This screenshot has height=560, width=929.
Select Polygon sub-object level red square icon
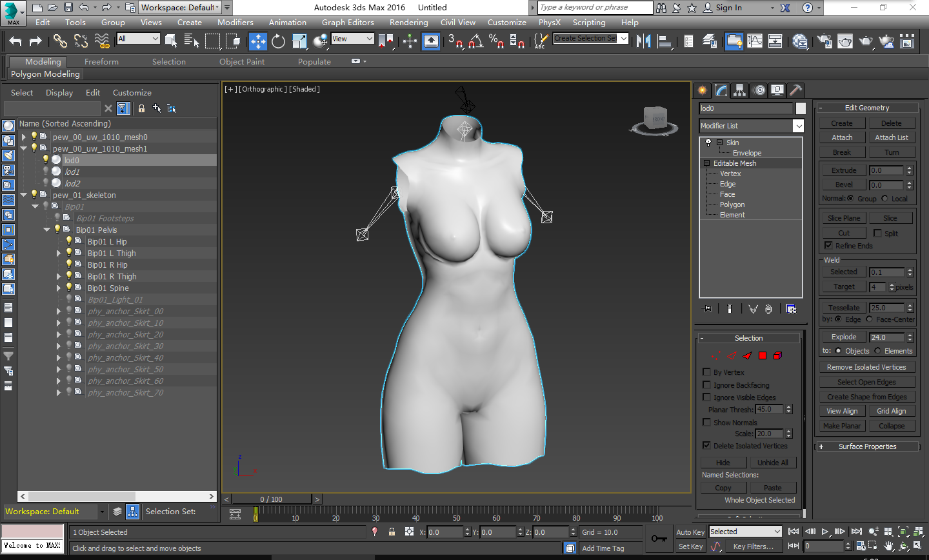763,355
